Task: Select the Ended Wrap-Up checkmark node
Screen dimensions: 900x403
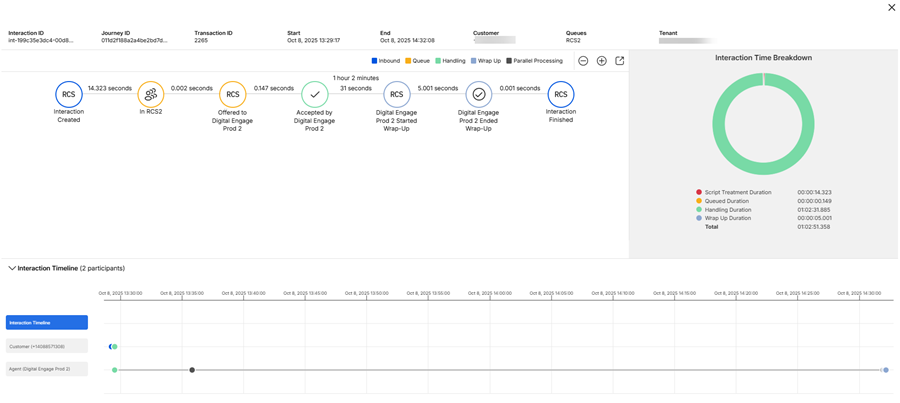Action: click(x=479, y=95)
